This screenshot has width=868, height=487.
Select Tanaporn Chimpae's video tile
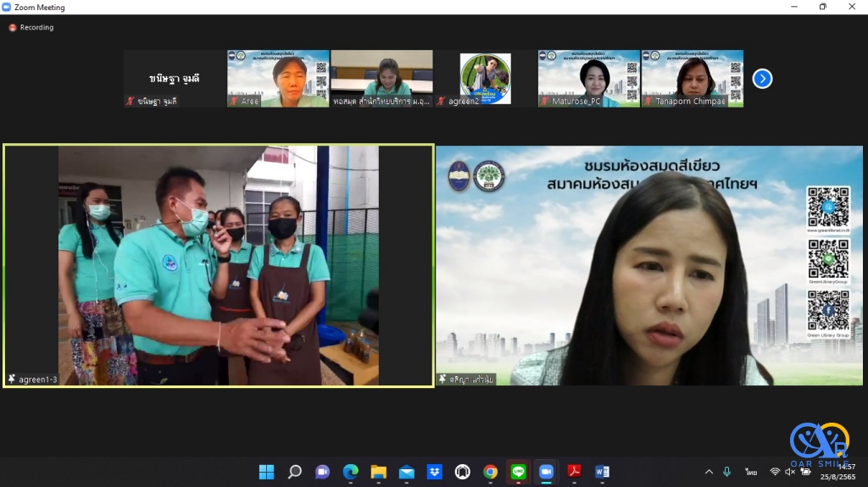click(x=692, y=78)
